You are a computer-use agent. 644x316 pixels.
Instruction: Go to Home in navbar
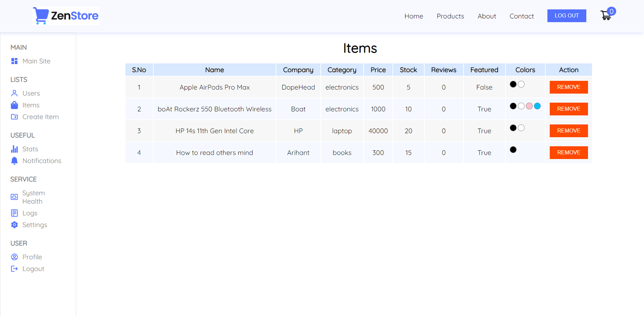coord(414,16)
